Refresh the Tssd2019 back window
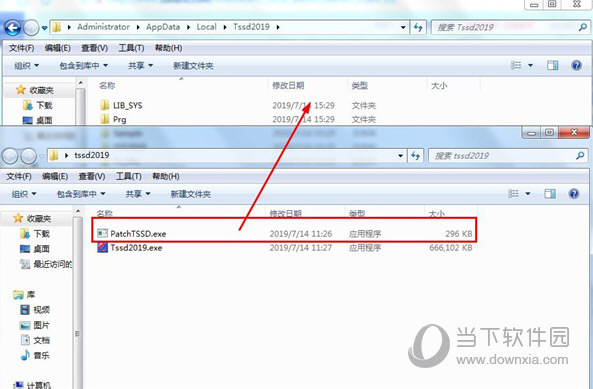593x389 pixels. pyautogui.click(x=418, y=27)
